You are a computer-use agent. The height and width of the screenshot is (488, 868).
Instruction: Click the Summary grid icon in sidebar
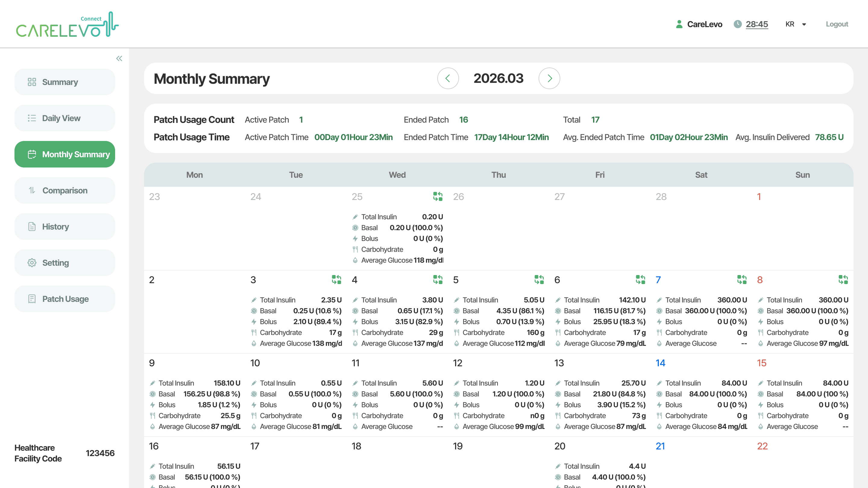[x=32, y=82]
